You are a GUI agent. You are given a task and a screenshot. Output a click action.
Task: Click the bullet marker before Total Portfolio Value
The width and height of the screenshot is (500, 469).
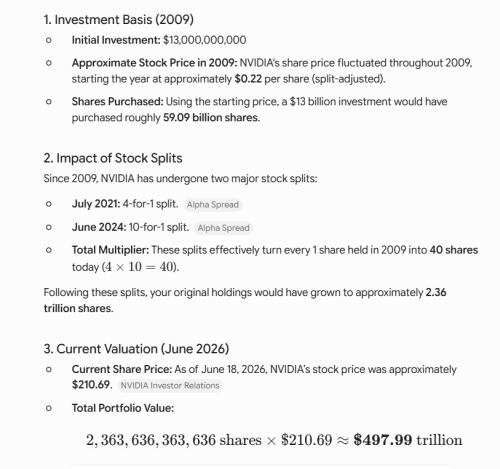(x=49, y=408)
